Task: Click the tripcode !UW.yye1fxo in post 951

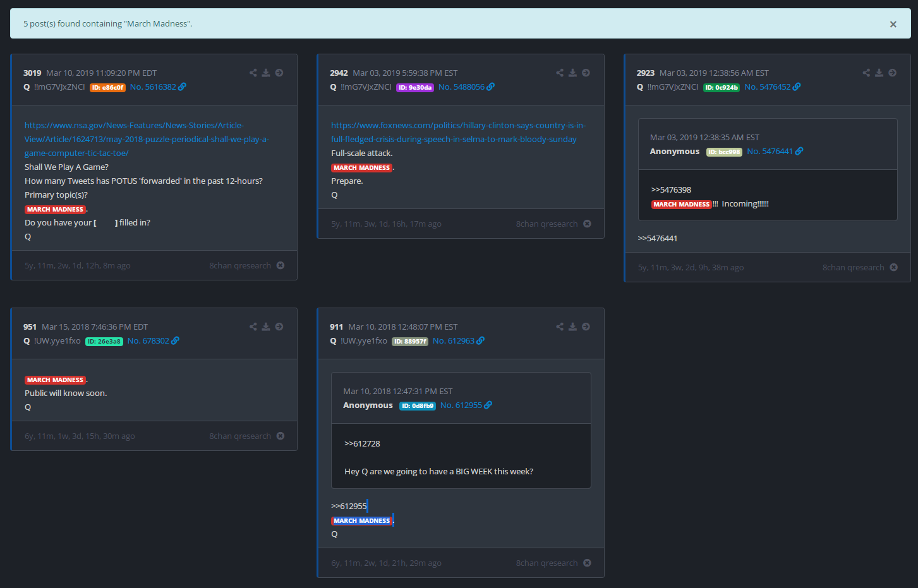Action: [x=57, y=341]
